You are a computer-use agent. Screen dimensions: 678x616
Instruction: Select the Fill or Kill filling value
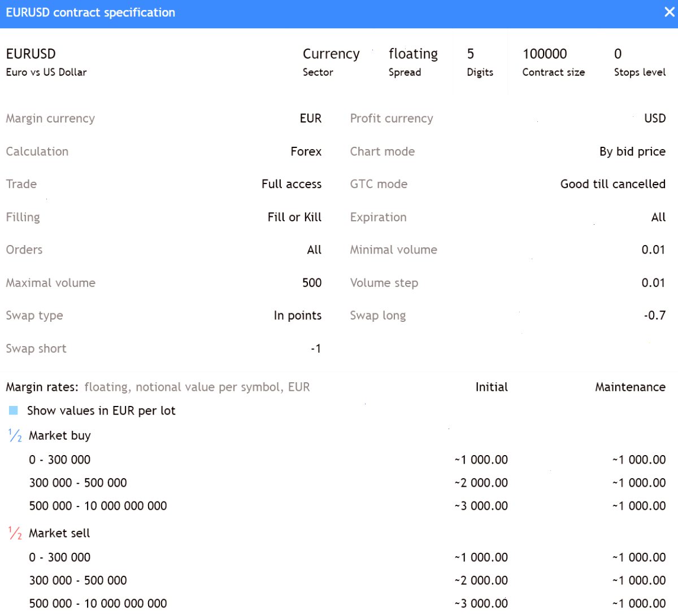pos(294,217)
